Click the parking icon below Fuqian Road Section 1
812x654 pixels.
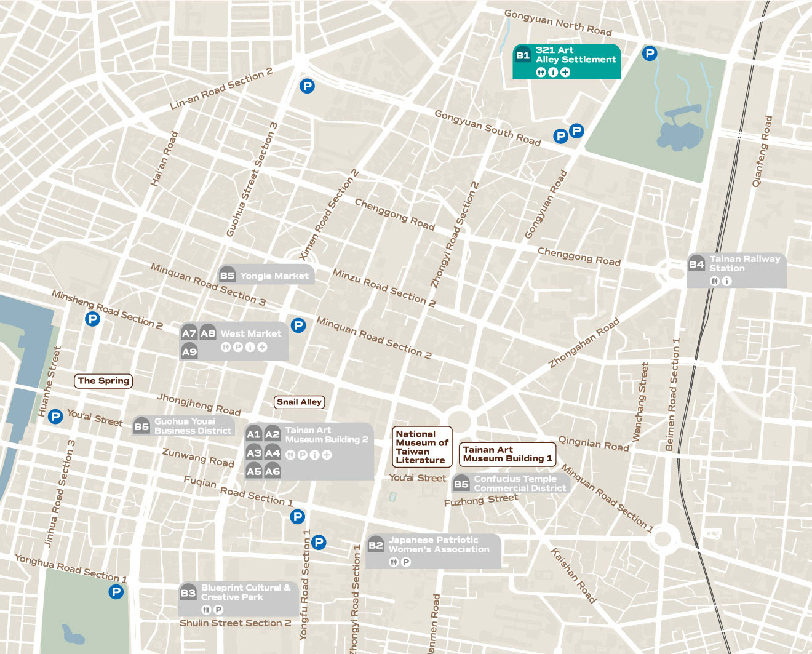(x=298, y=517)
